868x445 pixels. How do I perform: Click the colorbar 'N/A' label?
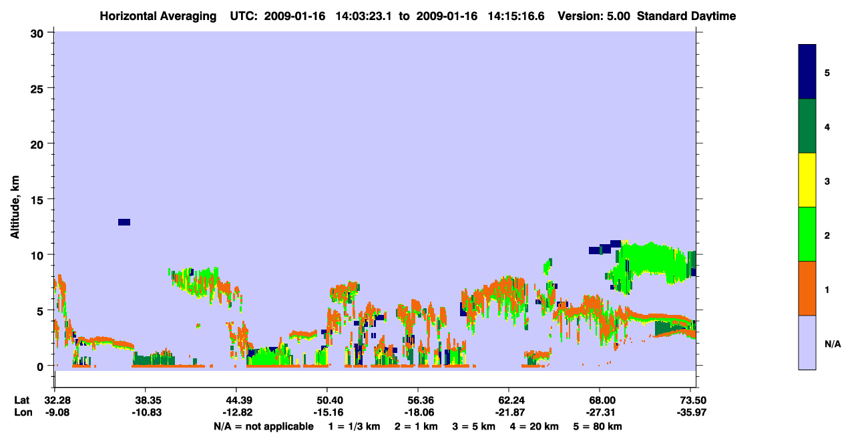(832, 344)
